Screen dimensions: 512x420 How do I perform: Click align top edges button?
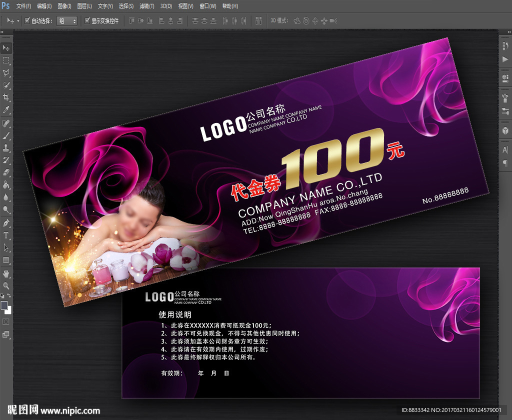(131, 21)
